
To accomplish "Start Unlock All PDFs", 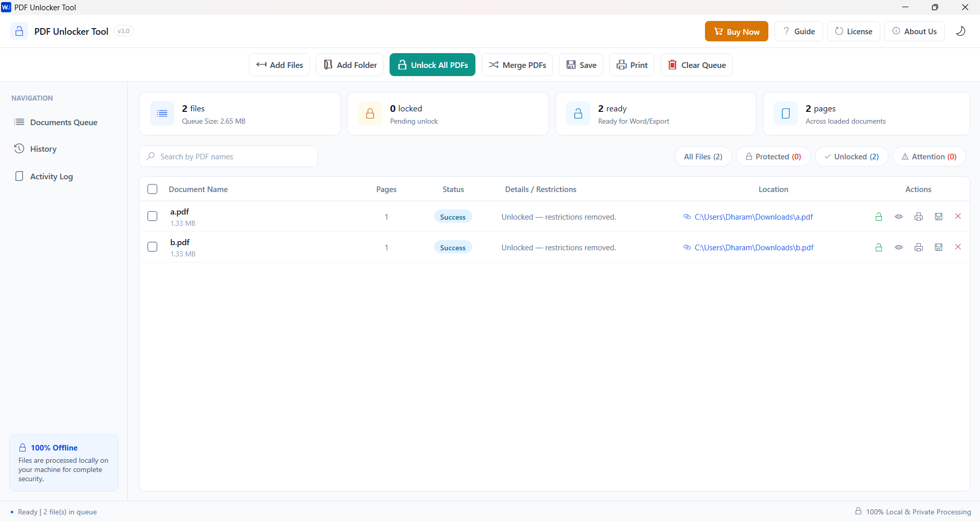I will coord(432,65).
